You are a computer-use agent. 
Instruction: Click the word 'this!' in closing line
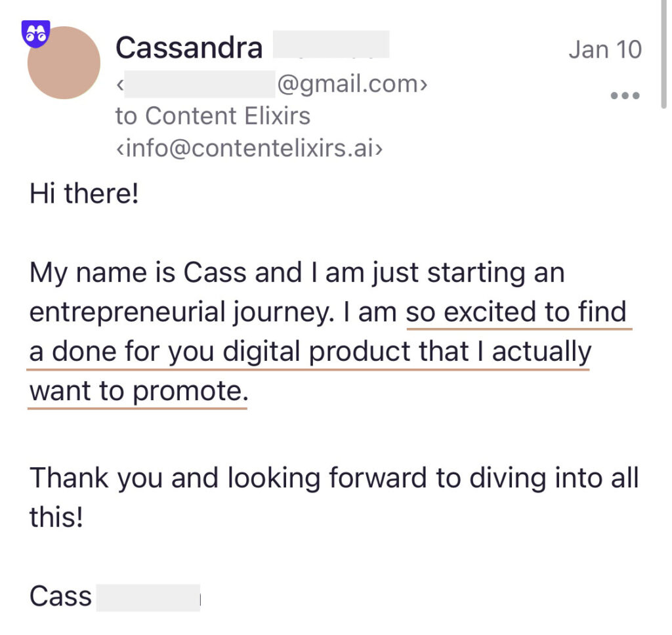pyautogui.click(x=56, y=517)
